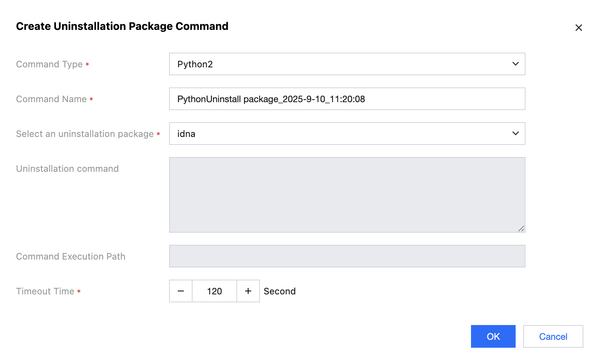
Task: Click the Timeout Time label
Action: (x=45, y=291)
